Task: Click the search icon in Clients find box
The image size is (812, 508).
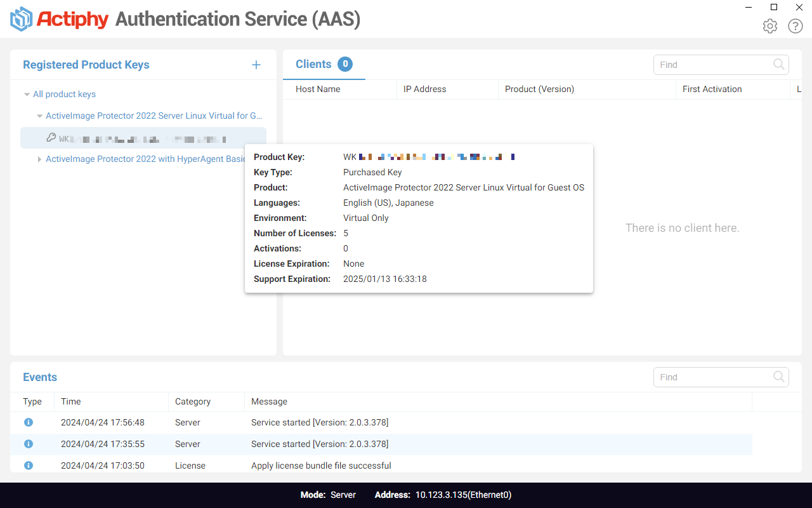Action: coord(779,64)
